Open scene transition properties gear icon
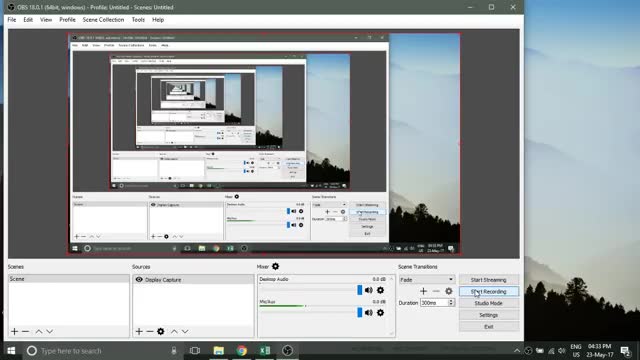The width and height of the screenshot is (640, 360). pos(449,291)
